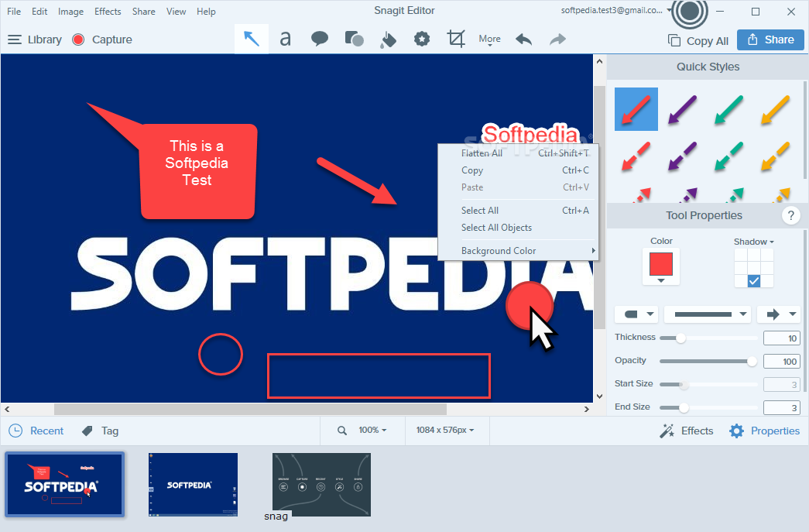809x532 pixels.
Task: Open the Edit menu
Action: (39, 12)
